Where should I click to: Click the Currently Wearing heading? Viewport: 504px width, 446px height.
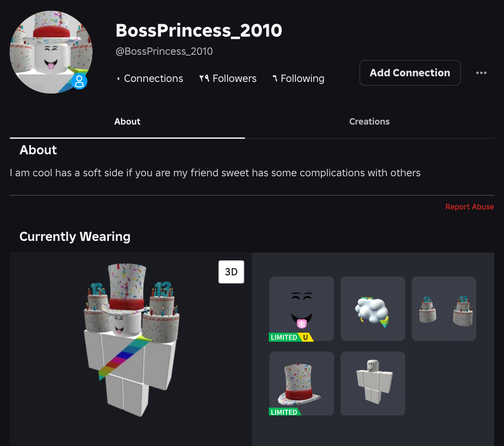(x=75, y=237)
